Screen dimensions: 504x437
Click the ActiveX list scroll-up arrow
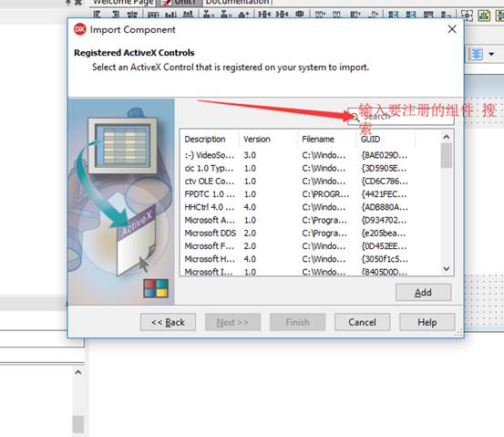[447, 137]
